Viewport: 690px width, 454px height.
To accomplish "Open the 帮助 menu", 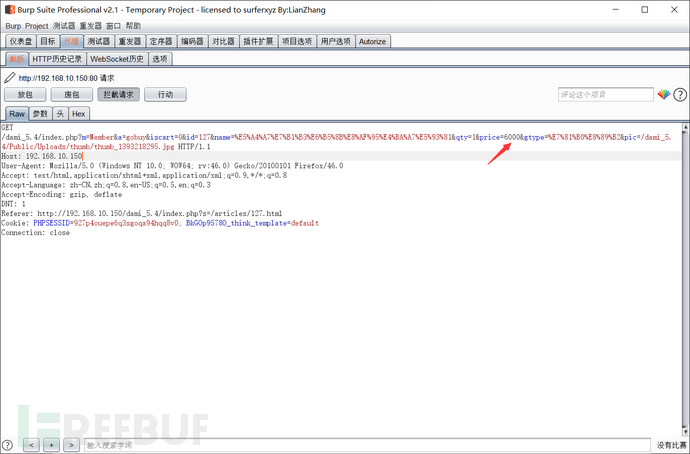I will click(x=133, y=26).
